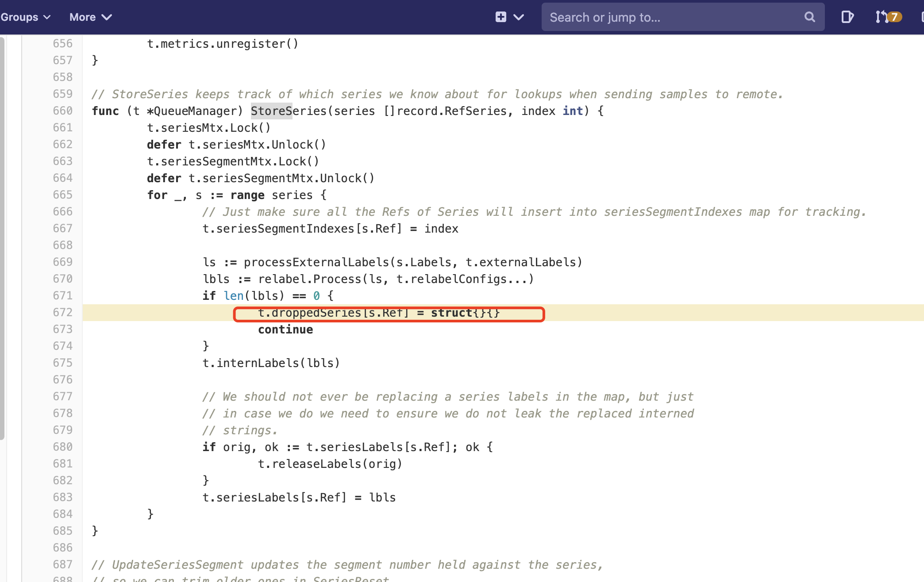924x582 pixels.
Task: Click line number 685 link
Action: pos(62,531)
